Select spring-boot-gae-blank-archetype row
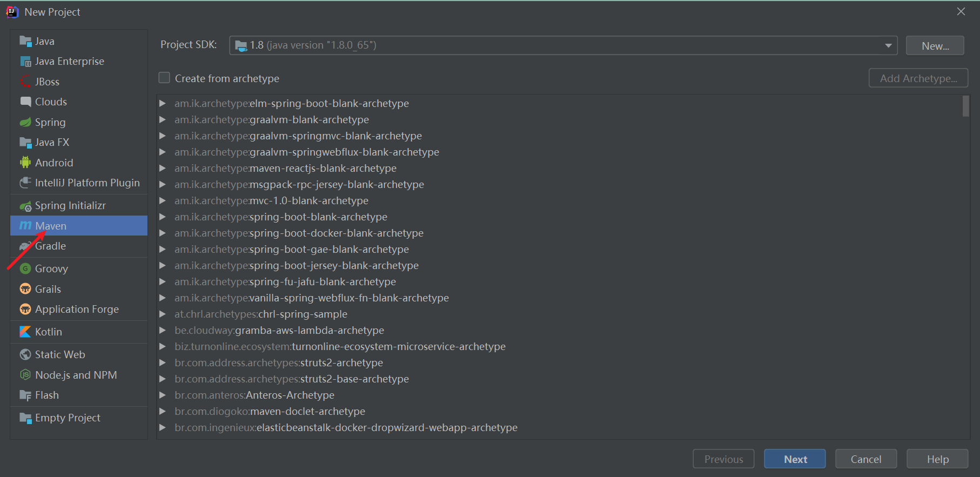The width and height of the screenshot is (980, 477). [x=559, y=249]
